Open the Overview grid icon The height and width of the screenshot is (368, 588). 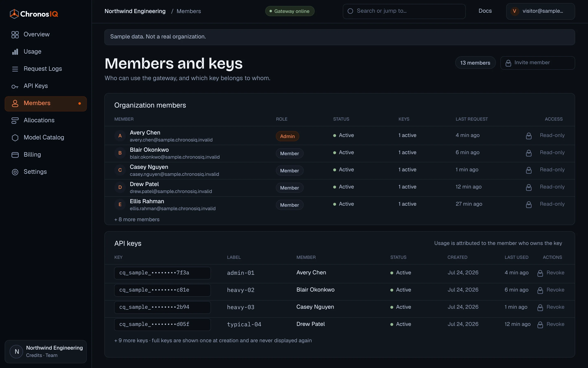pyautogui.click(x=15, y=35)
